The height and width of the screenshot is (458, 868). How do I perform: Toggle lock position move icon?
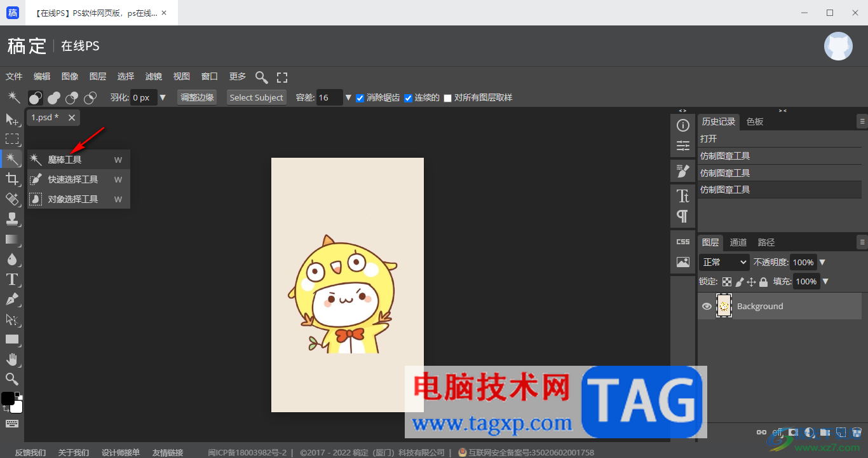pyautogui.click(x=751, y=282)
